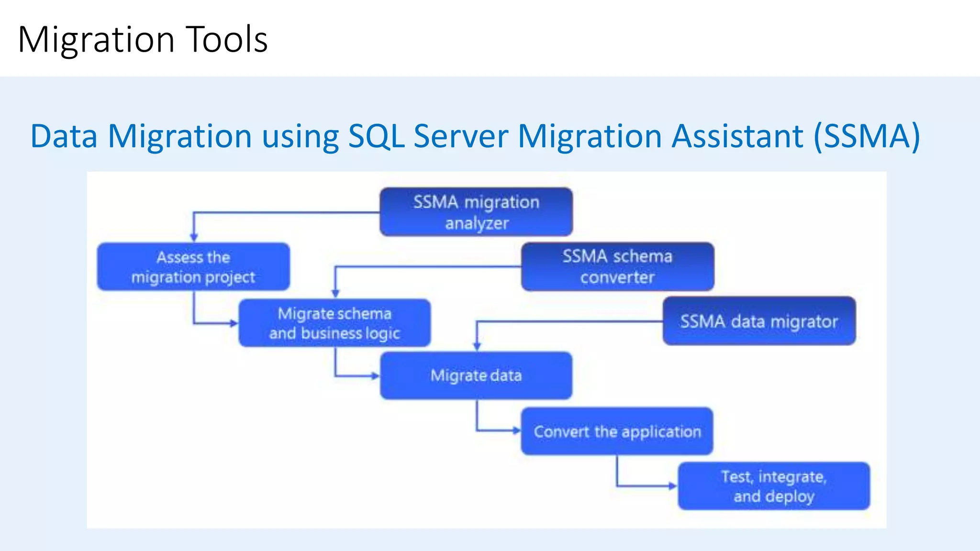Click the 'SSMA schema converter' box
This screenshot has height=551, width=980.
(617, 267)
